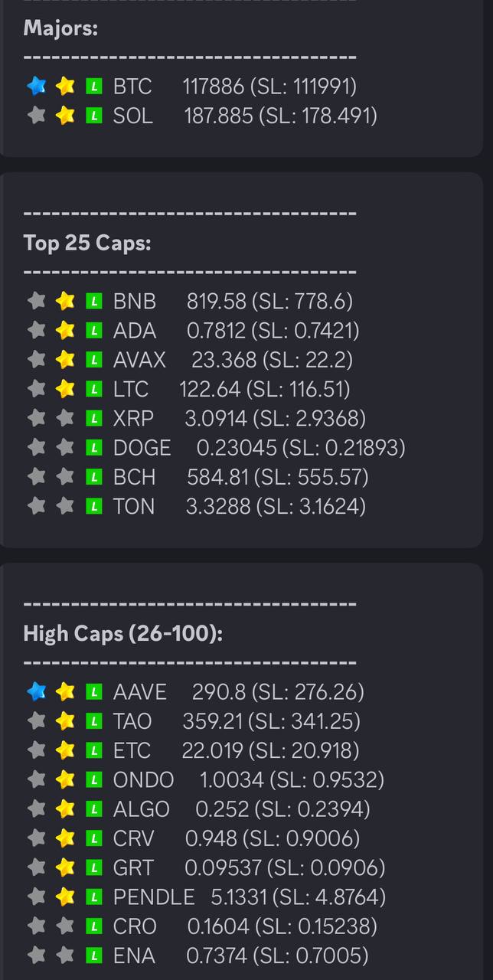This screenshot has height=980, width=493.
Task: Click the yellow star in the LTC row
Action: (x=66, y=389)
